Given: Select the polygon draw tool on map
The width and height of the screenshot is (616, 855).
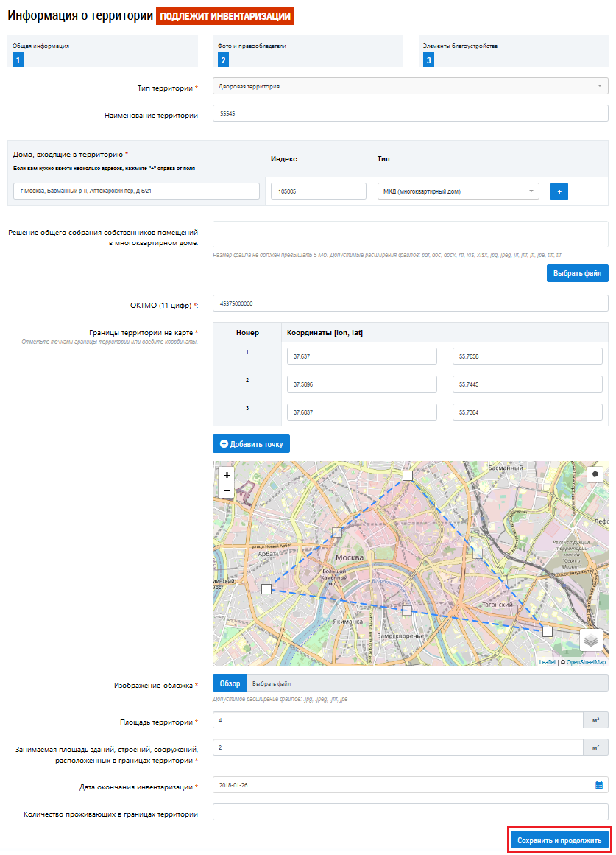Looking at the screenshot, I should pos(595,474).
